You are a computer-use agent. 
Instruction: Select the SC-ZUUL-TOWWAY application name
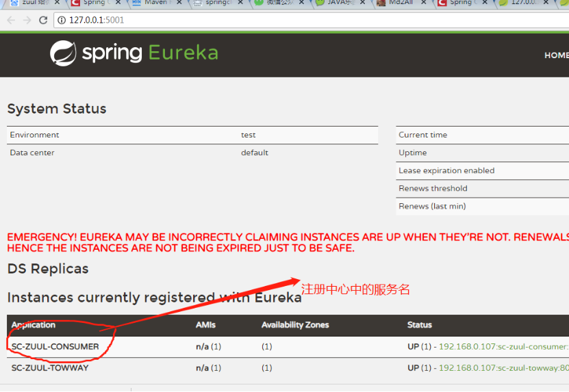click(50, 368)
